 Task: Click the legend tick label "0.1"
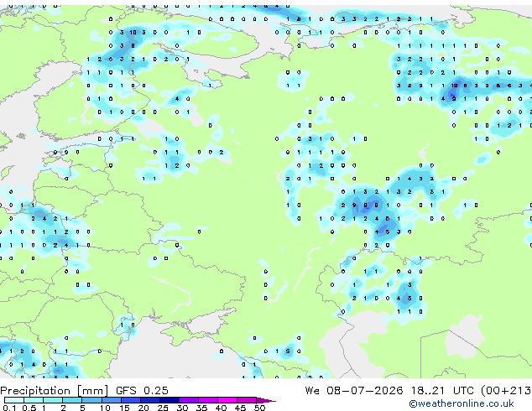9,408
